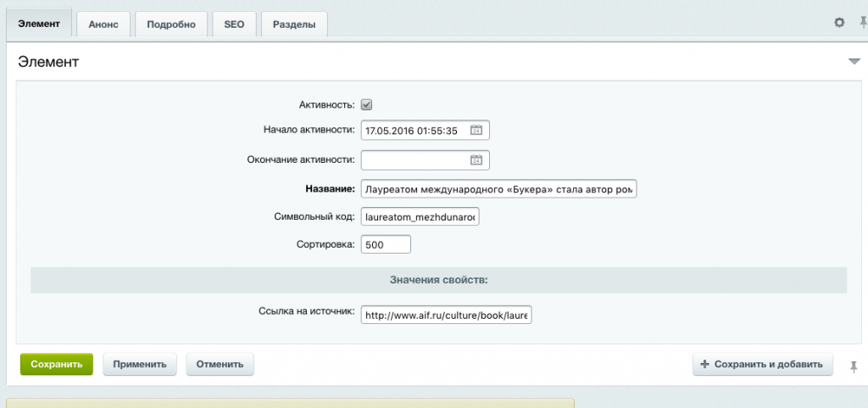The height and width of the screenshot is (408, 868).
Task: Focus the Название text field
Action: [x=498, y=189]
